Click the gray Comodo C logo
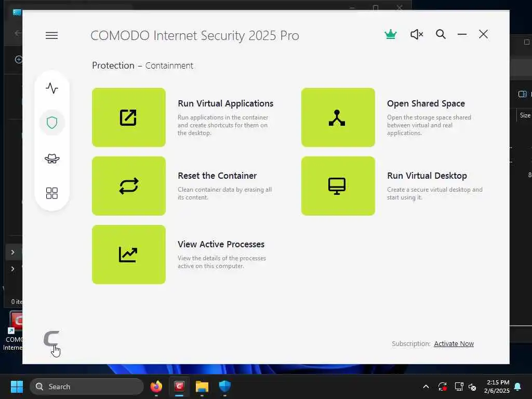Image resolution: width=532 pixels, height=399 pixels. coord(51,338)
